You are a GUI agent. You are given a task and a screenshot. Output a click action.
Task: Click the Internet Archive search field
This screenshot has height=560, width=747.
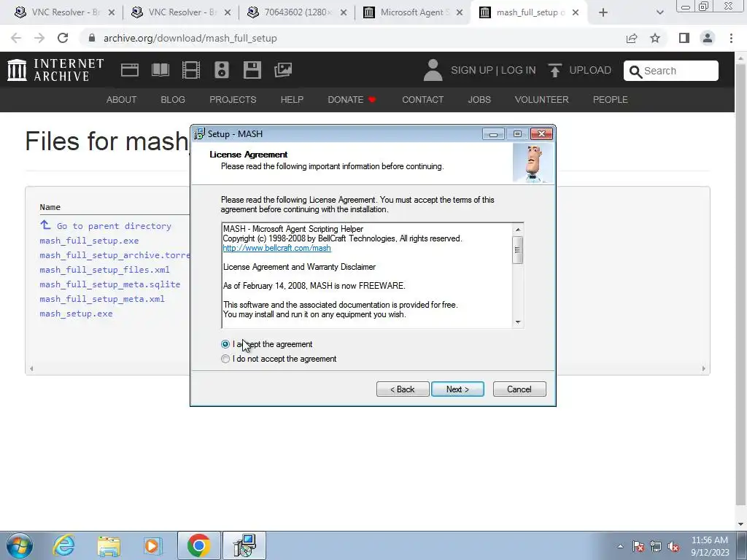click(x=671, y=71)
